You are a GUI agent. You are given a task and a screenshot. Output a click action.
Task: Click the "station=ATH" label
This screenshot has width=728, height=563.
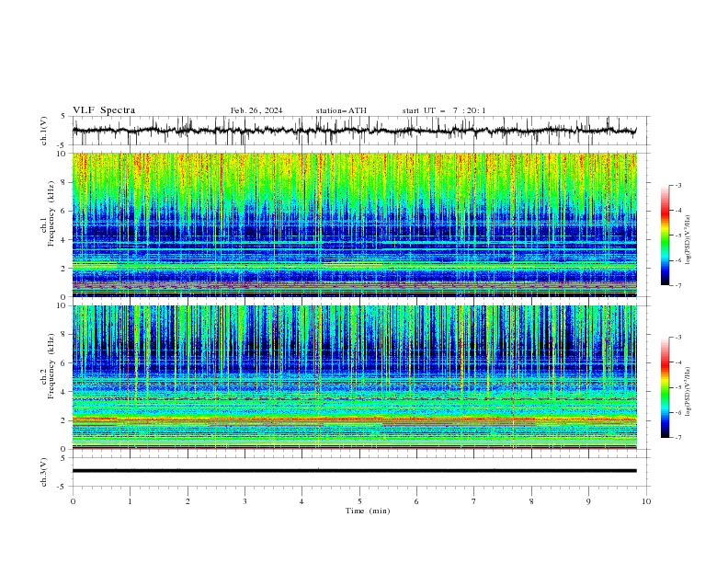(x=341, y=110)
